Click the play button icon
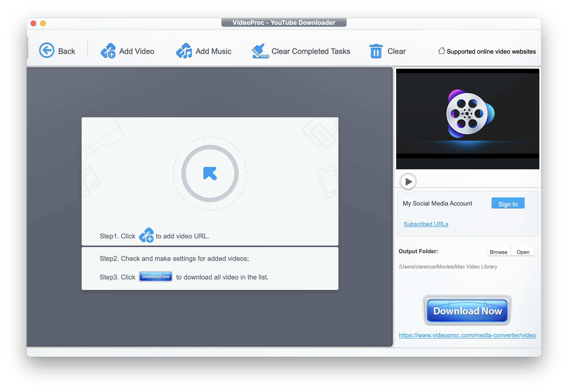The width and height of the screenshot is (568, 392). click(x=408, y=181)
